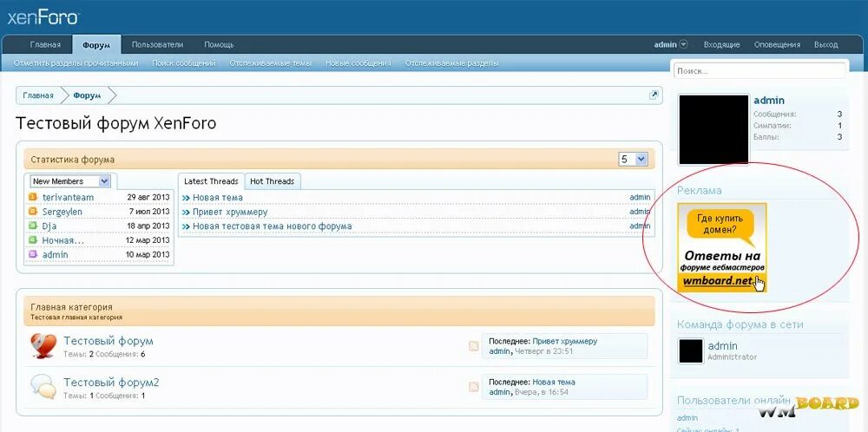Open last post Новая тема link

tap(554, 383)
